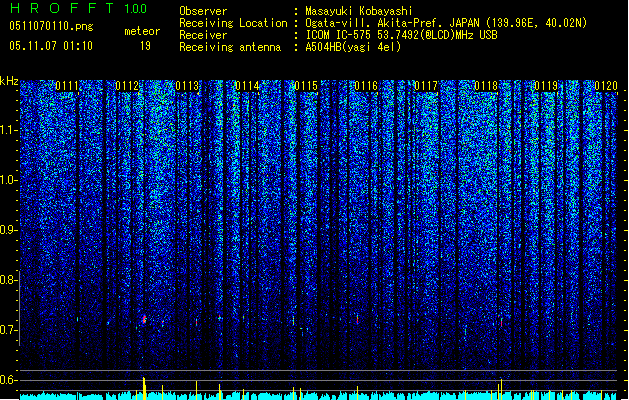Screen dimensions: 629x400
Task: Click the date stamp 05.11.07 01:10
Action: coord(51,46)
